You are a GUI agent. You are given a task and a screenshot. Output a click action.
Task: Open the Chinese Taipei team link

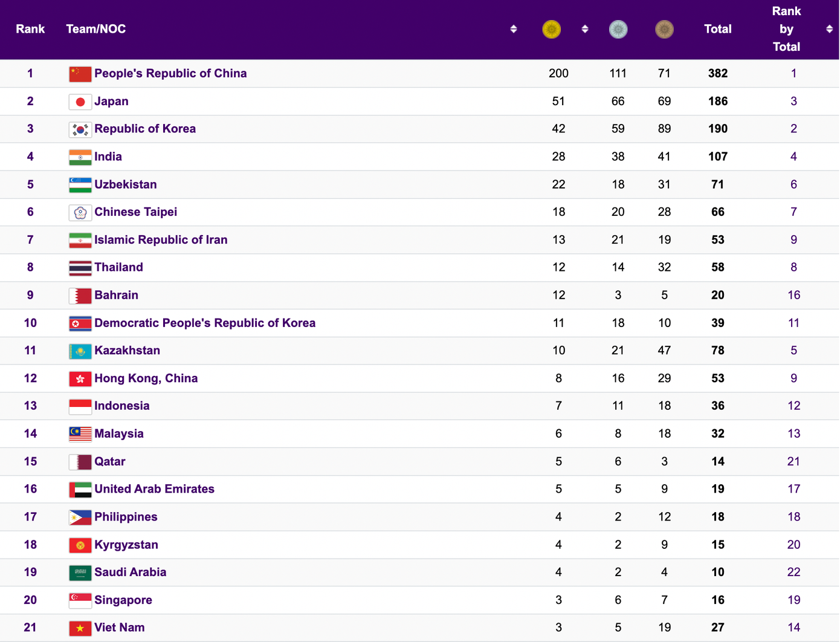(x=136, y=212)
